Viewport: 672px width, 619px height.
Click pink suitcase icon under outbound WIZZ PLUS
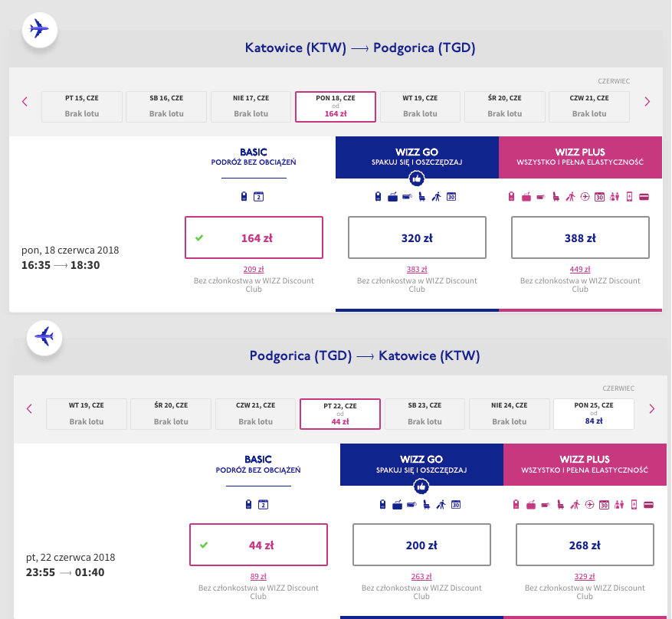(x=526, y=197)
